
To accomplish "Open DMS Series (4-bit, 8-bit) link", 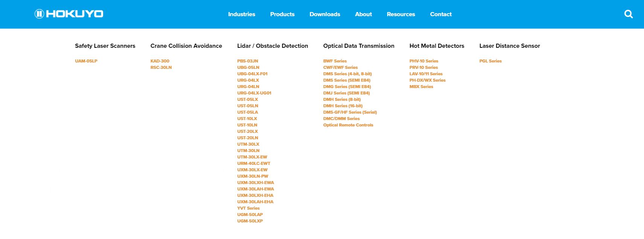I will pyautogui.click(x=347, y=74).
